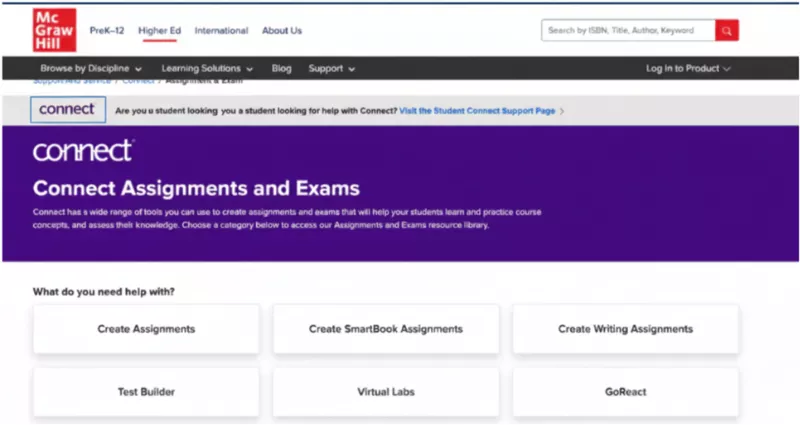Go to About Us
This screenshot has height=426, width=800.
coord(282,31)
